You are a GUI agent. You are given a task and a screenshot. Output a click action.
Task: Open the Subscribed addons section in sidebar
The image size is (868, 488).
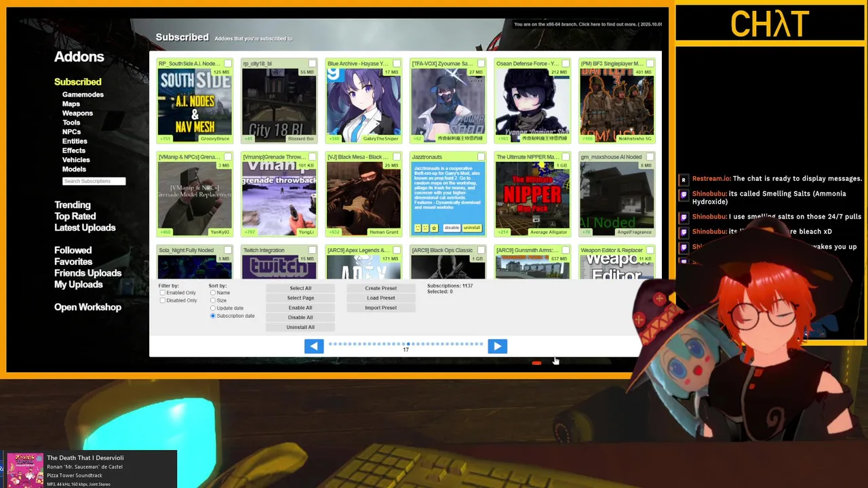tap(78, 82)
